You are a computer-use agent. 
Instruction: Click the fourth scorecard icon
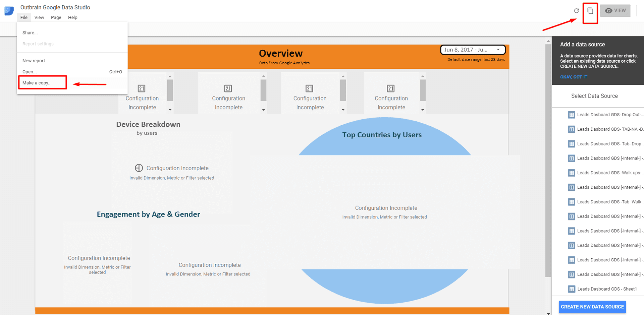pos(391,88)
